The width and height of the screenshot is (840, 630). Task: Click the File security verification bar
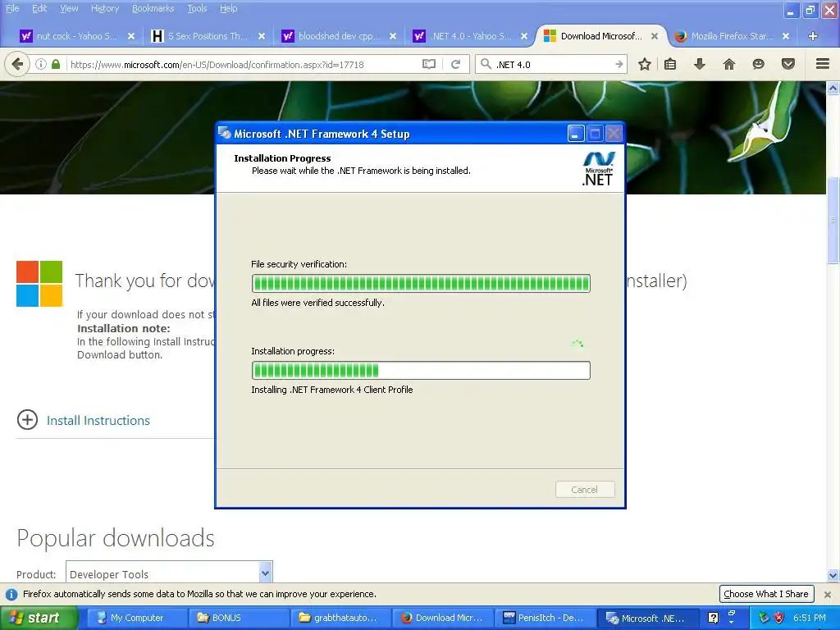pyautogui.click(x=421, y=283)
